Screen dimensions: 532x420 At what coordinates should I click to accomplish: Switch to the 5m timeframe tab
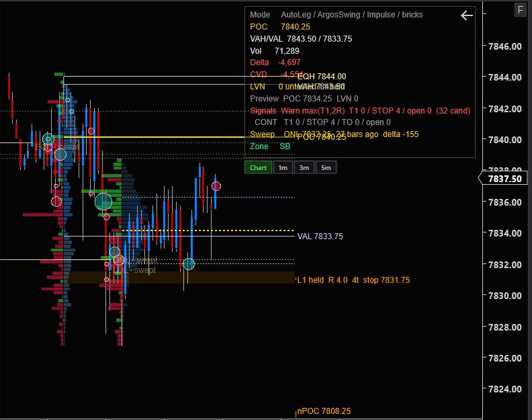(x=326, y=168)
